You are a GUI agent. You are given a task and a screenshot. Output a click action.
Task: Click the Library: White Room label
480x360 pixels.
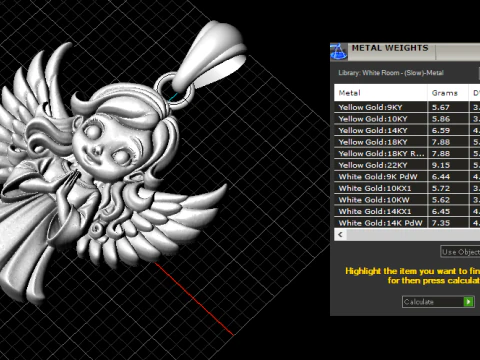391,73
